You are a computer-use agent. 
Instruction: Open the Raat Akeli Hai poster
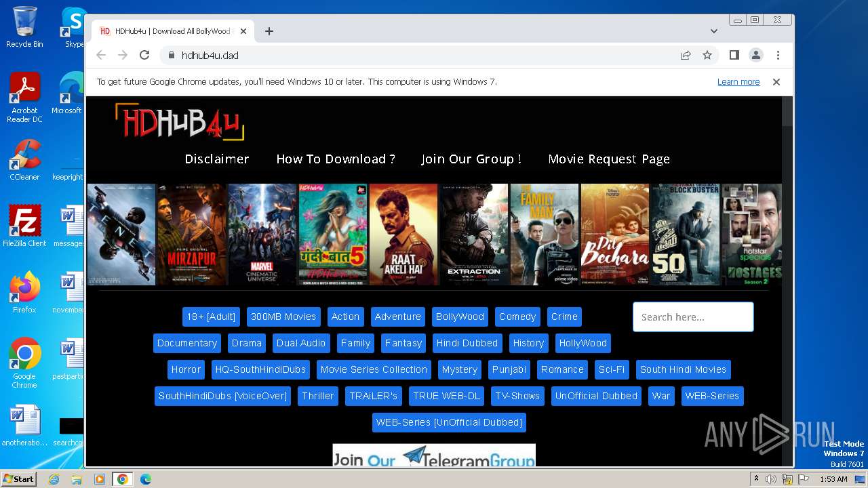(403, 235)
